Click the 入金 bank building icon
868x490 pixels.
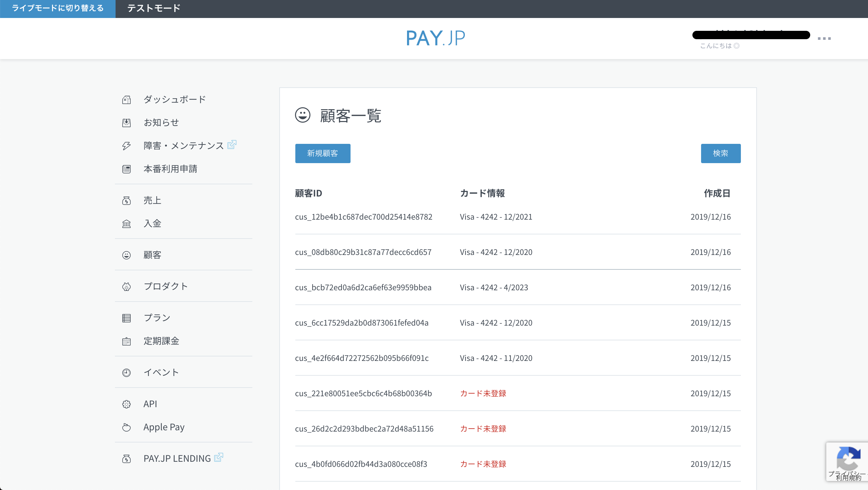(x=126, y=224)
